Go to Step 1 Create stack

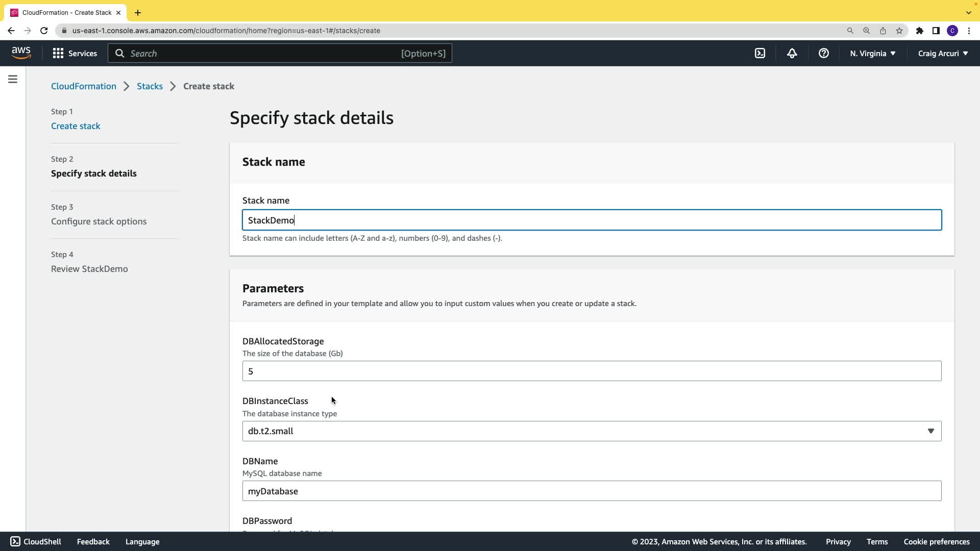(x=76, y=126)
